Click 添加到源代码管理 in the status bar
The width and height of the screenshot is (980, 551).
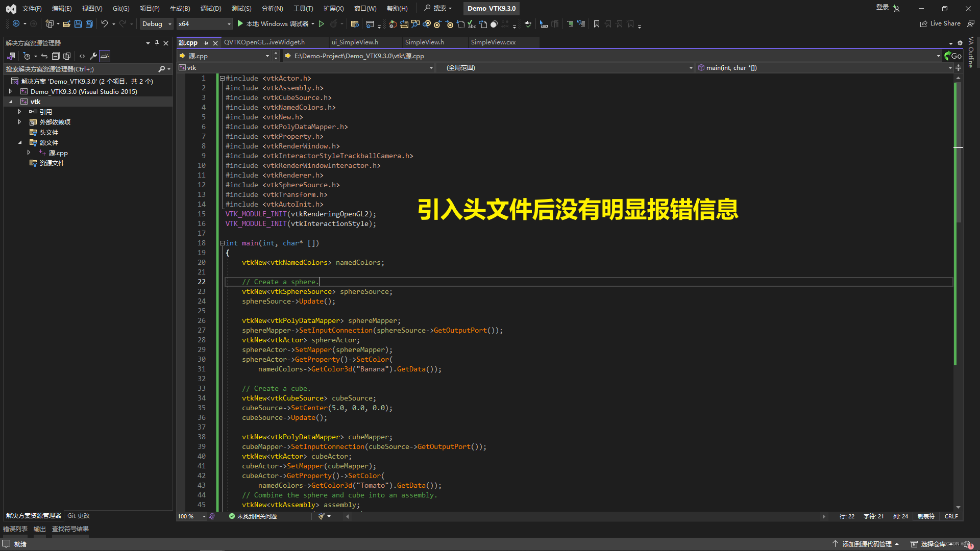point(866,544)
